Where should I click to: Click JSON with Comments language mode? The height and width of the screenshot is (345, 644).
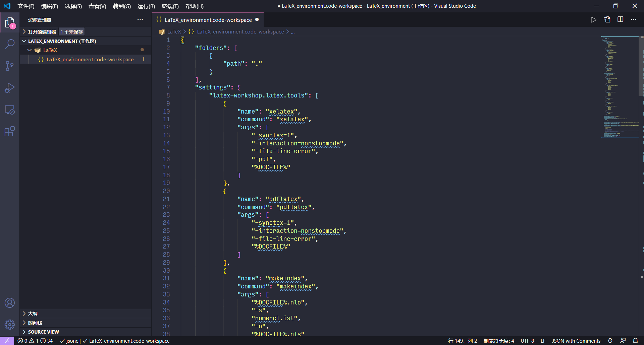pyautogui.click(x=576, y=341)
